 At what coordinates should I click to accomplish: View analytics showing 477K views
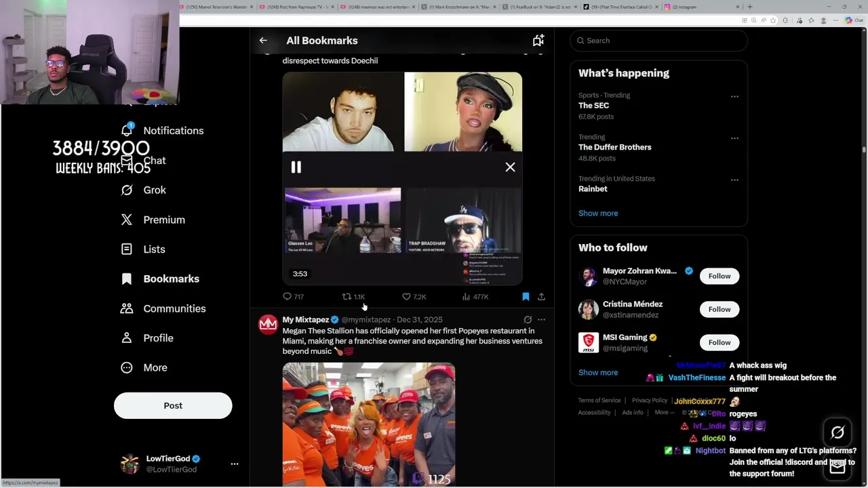pos(475,297)
